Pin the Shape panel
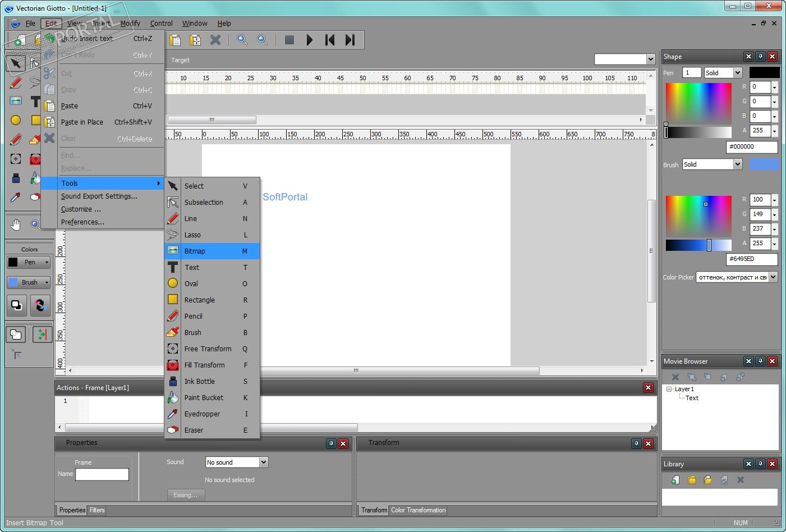The image size is (786, 532). click(760, 57)
